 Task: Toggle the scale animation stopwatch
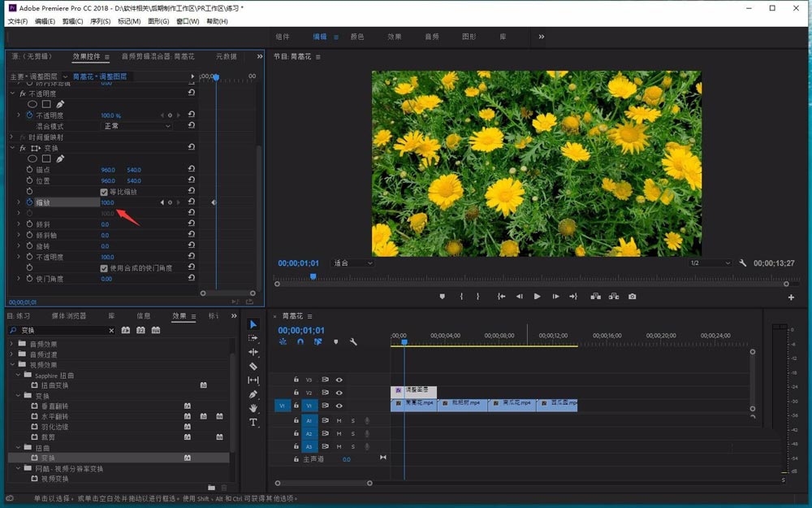[x=29, y=202]
